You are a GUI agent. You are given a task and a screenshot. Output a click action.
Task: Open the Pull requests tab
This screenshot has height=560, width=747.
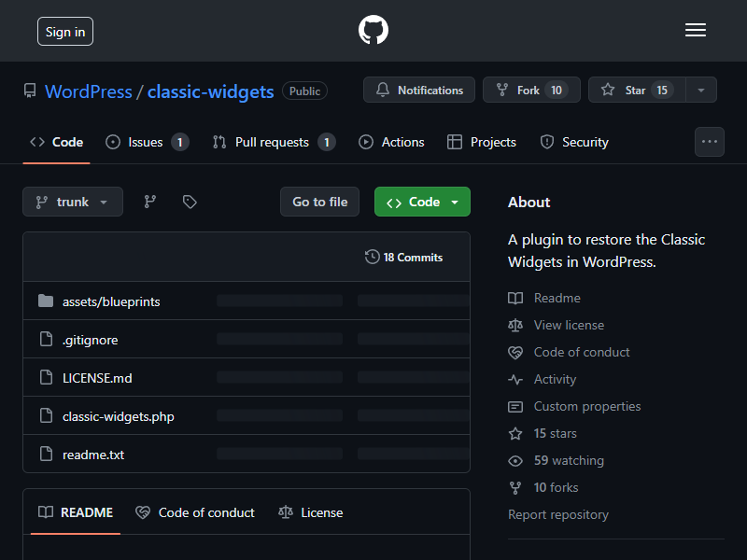tap(275, 142)
